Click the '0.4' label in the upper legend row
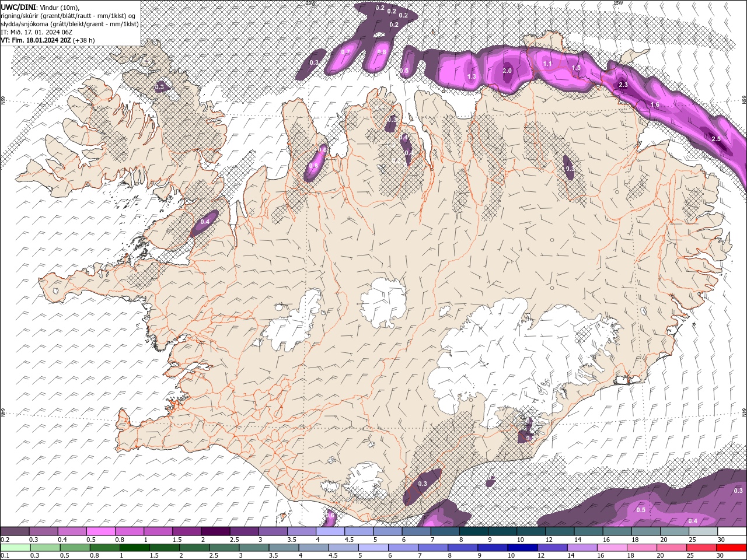This screenshot has width=747, height=560. coord(62,540)
